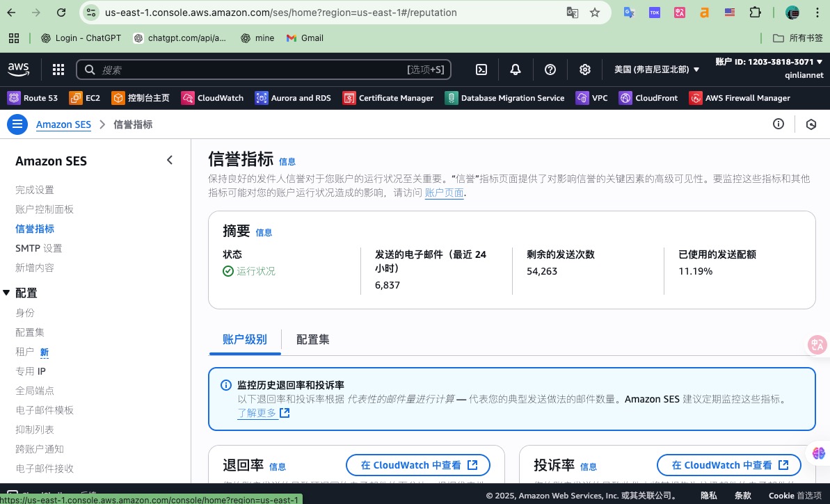Open the AWS services grid menu

58,70
